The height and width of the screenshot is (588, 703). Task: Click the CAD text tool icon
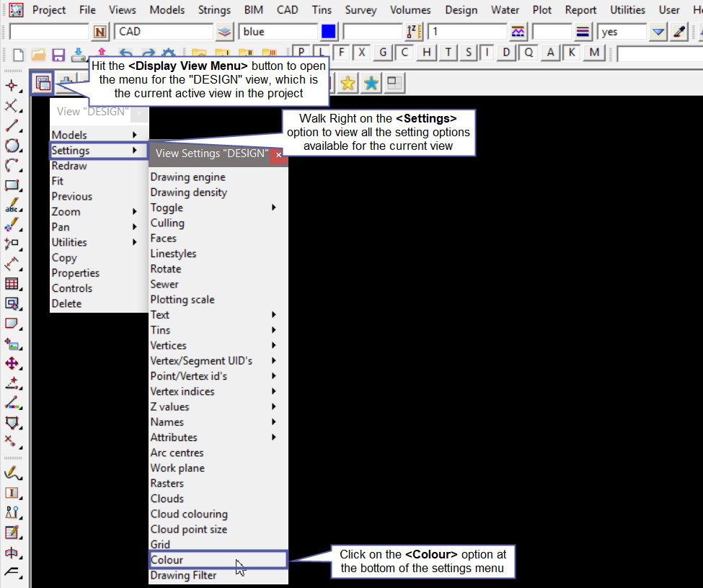pos(12,206)
